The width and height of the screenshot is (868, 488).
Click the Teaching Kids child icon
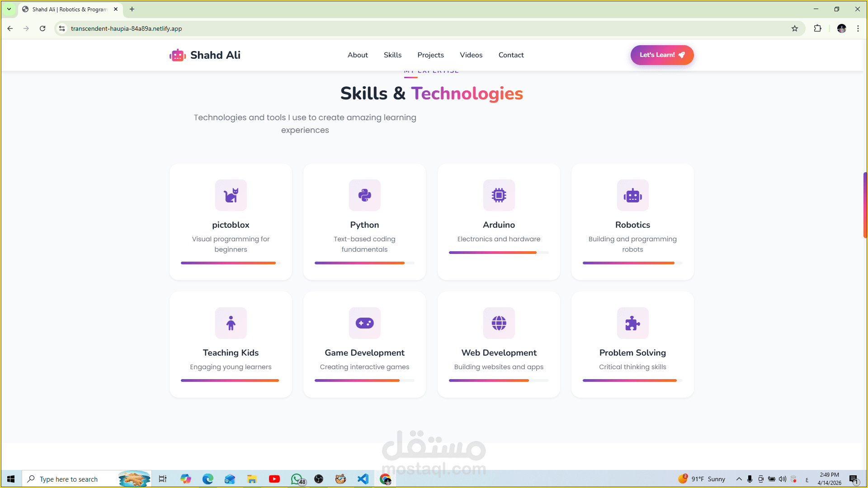[x=231, y=323]
